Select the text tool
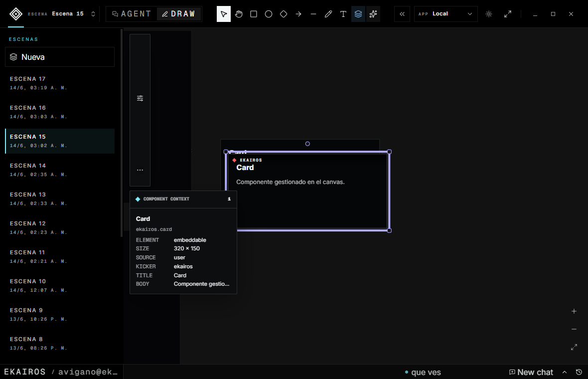This screenshot has width=588, height=379. coord(343,14)
